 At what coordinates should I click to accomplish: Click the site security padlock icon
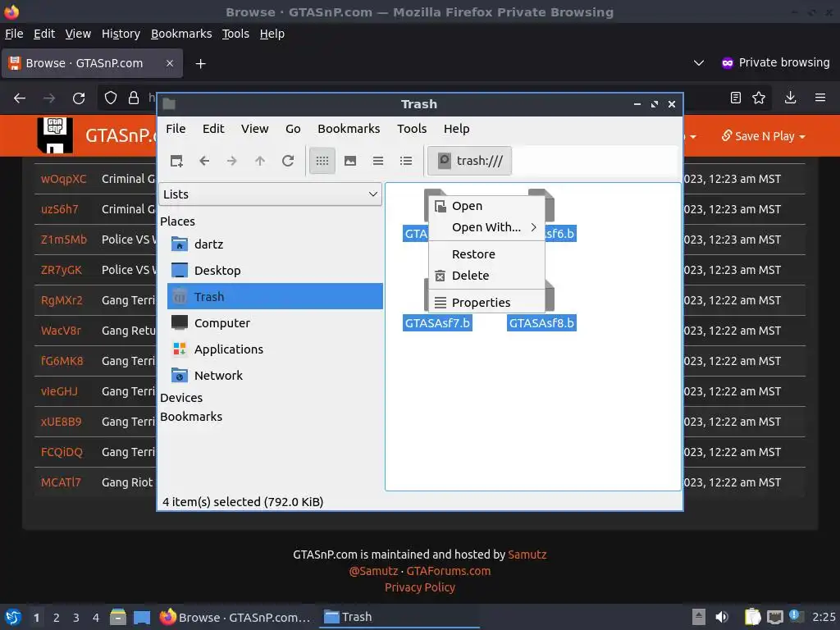pos(134,98)
